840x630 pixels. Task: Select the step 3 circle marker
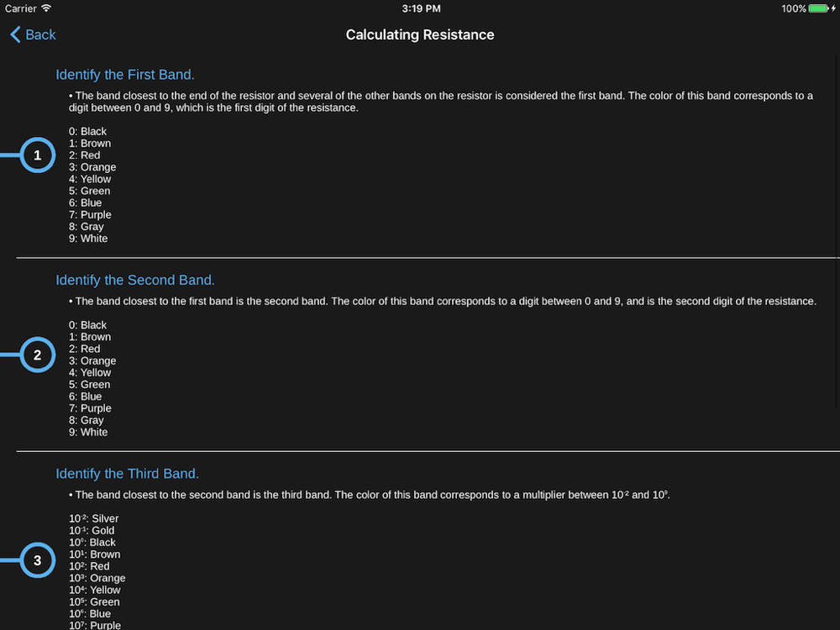point(38,560)
